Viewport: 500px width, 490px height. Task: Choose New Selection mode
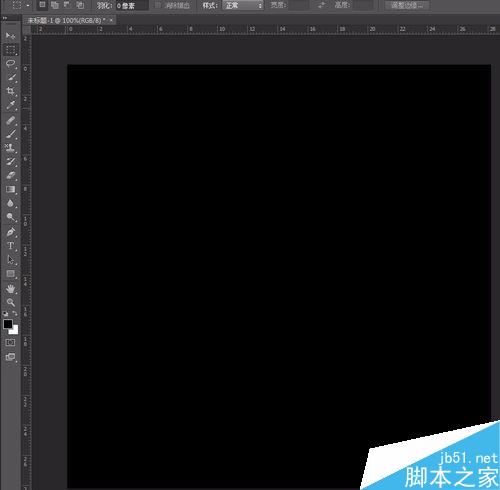42,5
